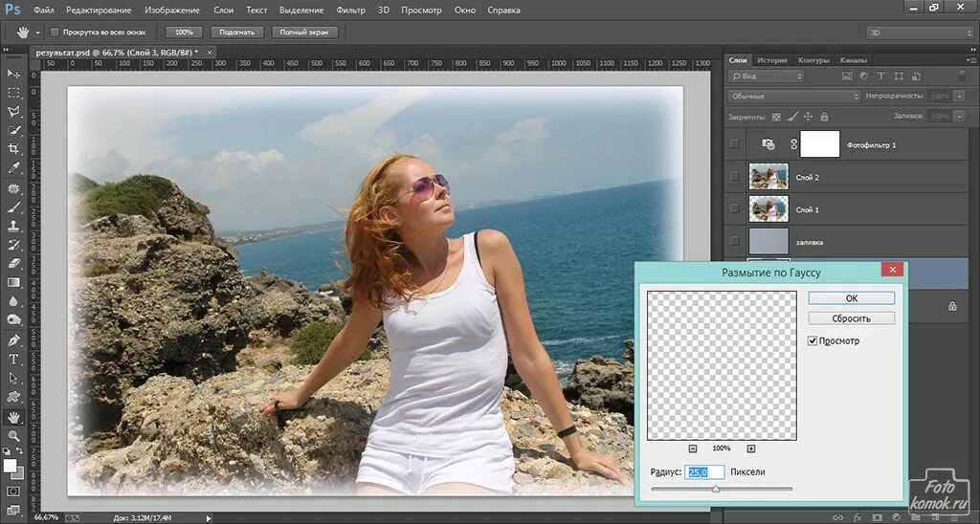980x524 pixels.
Task: Select the Horizontal Type tool
Action: point(13,359)
